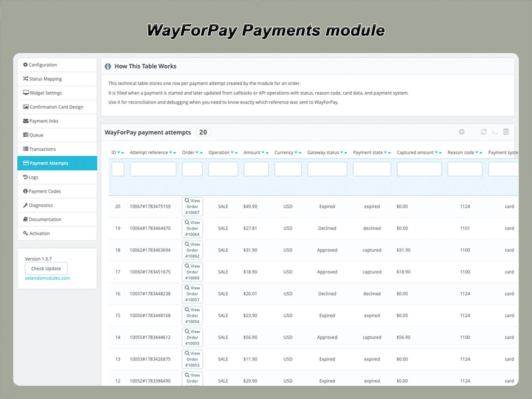Sort Reason code column ascending
Viewport: 532px width, 399px height.
[x=481, y=153]
